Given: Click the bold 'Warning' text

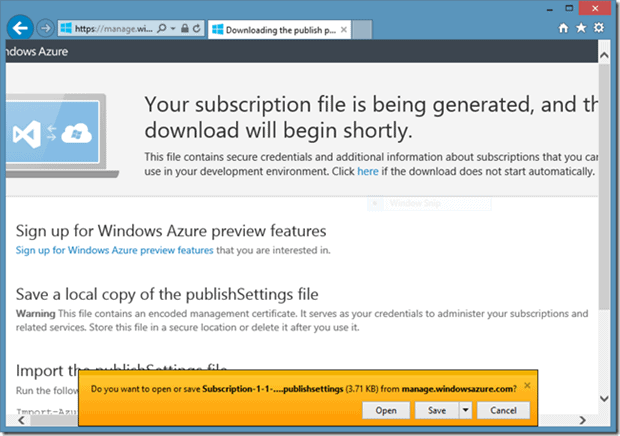Looking at the screenshot, I should 36,314.
